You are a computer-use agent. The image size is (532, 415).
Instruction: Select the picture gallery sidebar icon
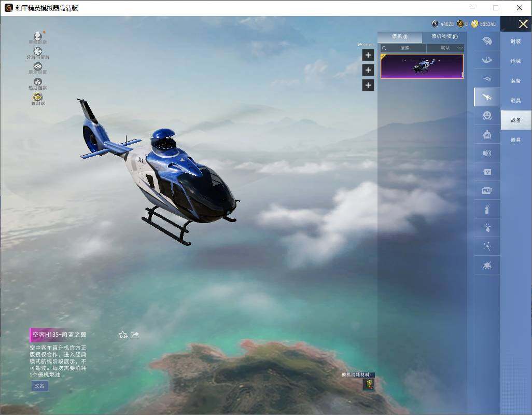click(x=487, y=191)
